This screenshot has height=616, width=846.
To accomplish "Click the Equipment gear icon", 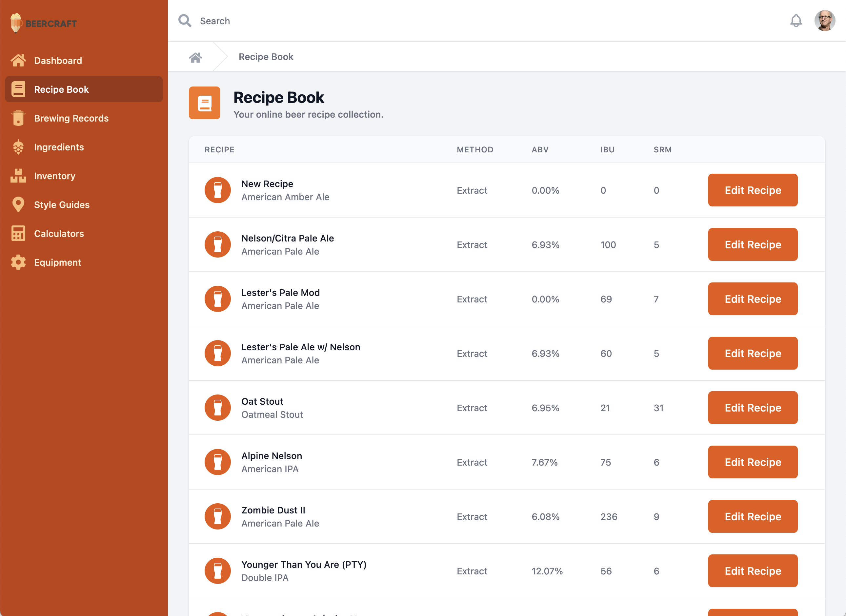I will 18,262.
